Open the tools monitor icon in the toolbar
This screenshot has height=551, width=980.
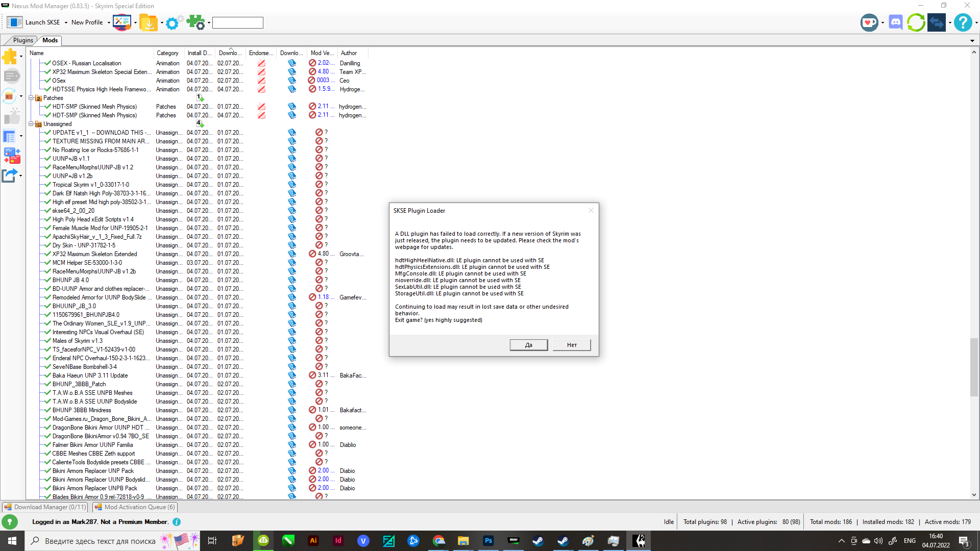tap(122, 22)
